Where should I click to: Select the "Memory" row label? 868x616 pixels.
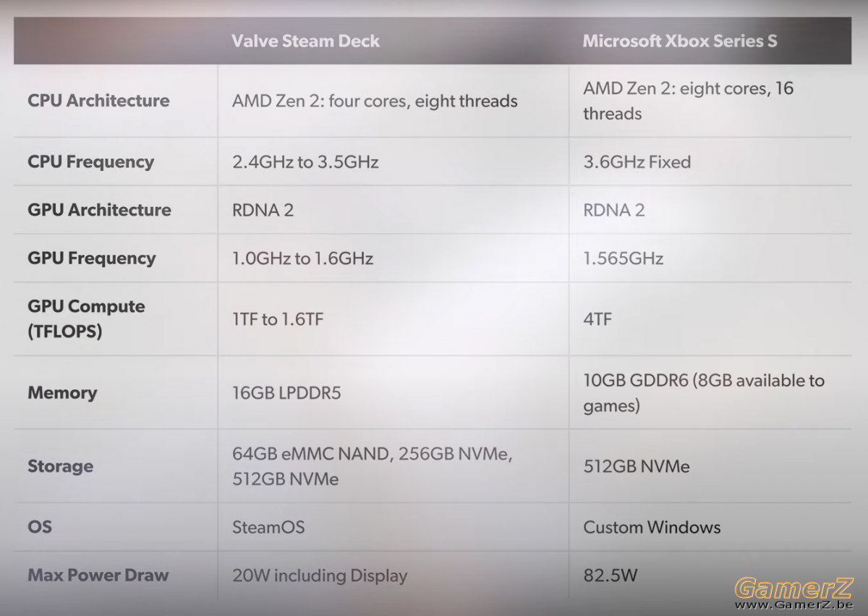pos(62,392)
